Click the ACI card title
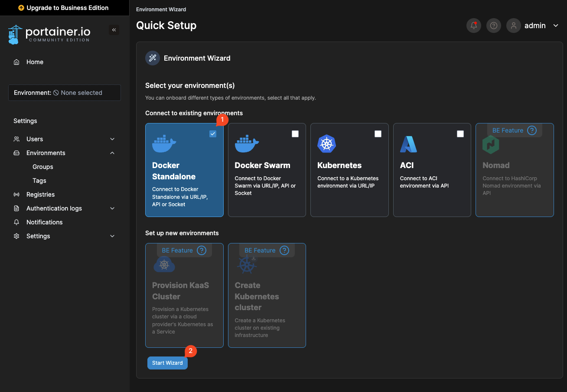This screenshot has height=392, width=567. point(407,165)
